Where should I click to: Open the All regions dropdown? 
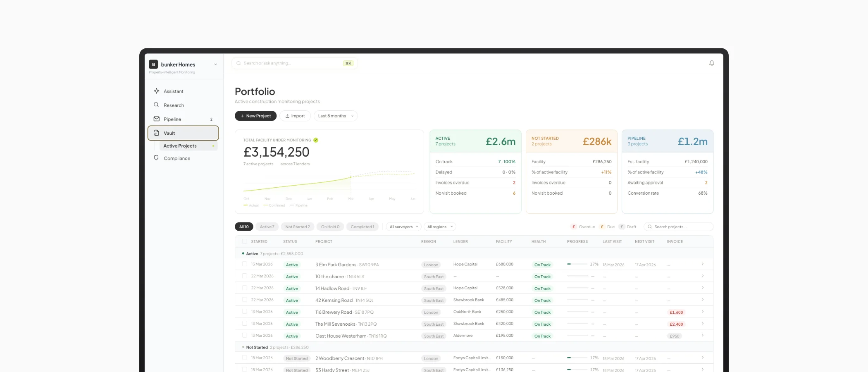point(439,227)
